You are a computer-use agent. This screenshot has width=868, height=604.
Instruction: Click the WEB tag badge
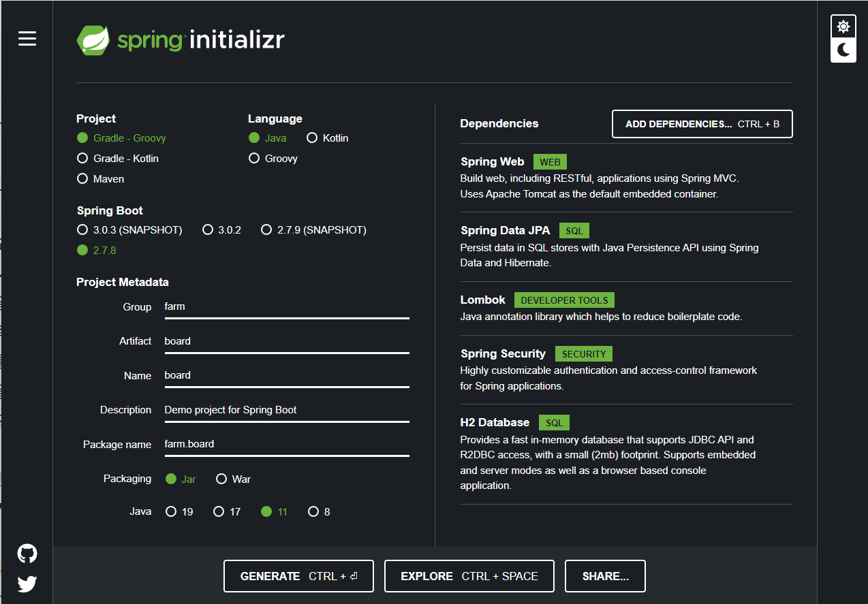click(x=550, y=162)
